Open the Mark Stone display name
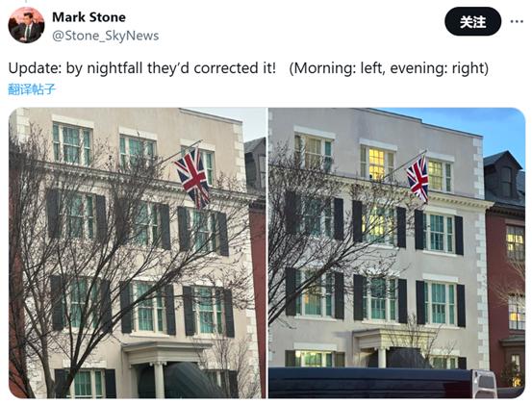532x404 pixels. point(89,17)
